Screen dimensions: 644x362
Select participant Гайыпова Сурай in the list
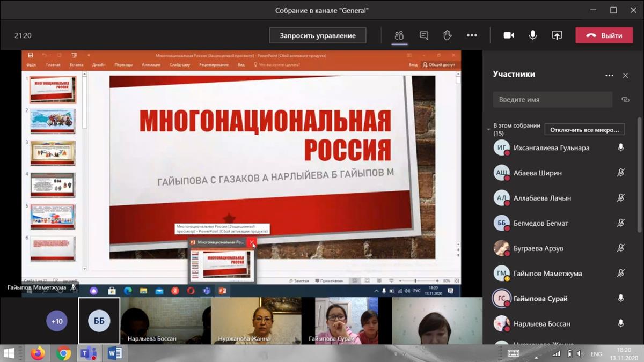540,299
